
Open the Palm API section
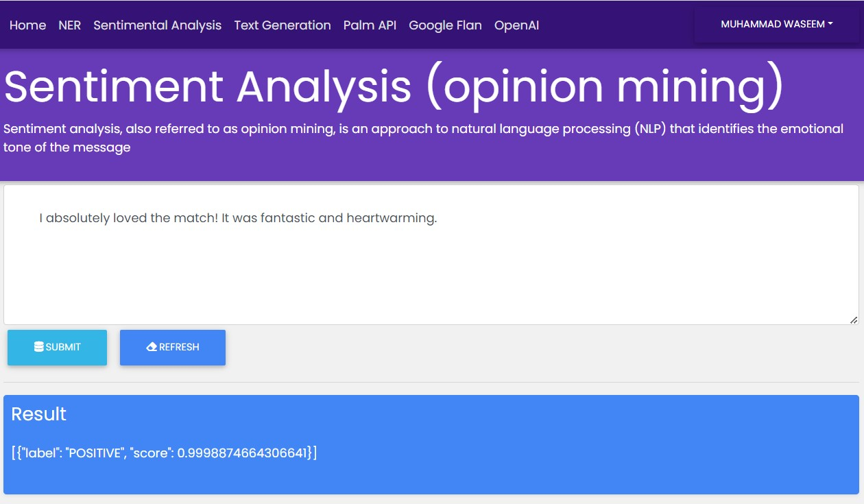[x=370, y=25]
